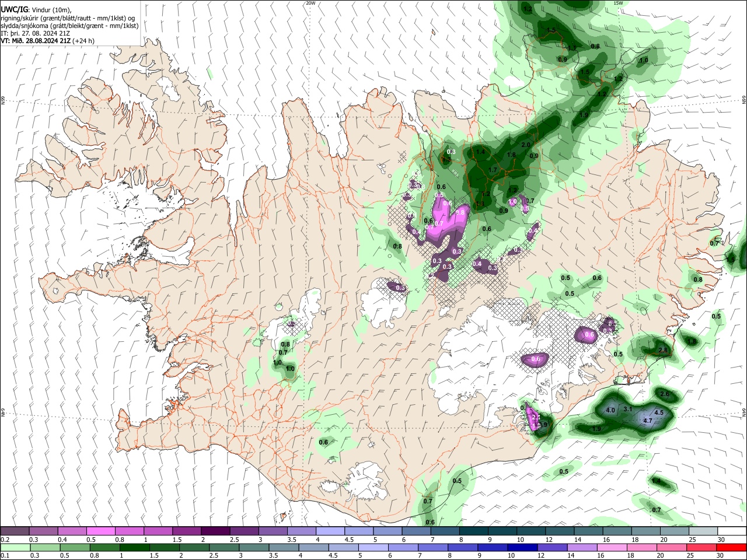
Task: Click the 4.0 precipitation value on the map
Action: pos(611,411)
